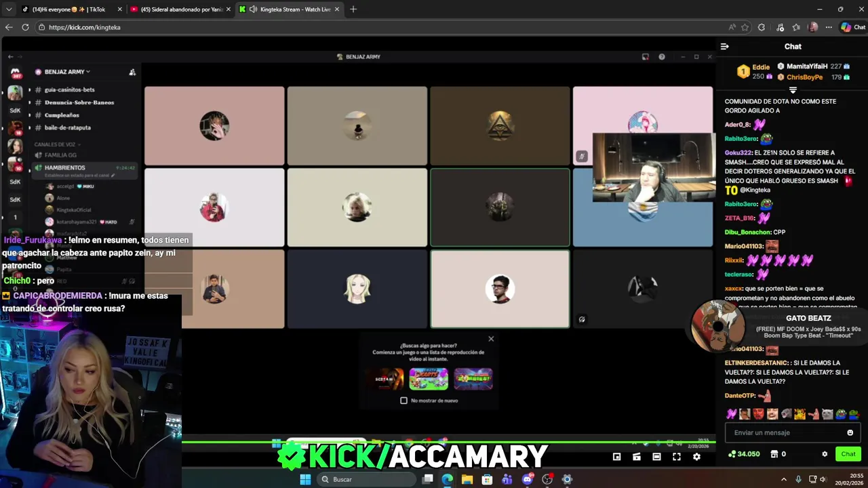Expand the leaderboard arrow below top gifters
The width and height of the screenshot is (868, 488).
[x=793, y=89]
